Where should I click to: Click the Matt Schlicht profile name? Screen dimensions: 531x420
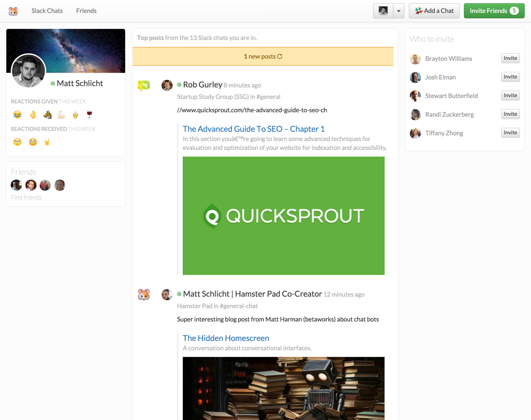click(80, 83)
